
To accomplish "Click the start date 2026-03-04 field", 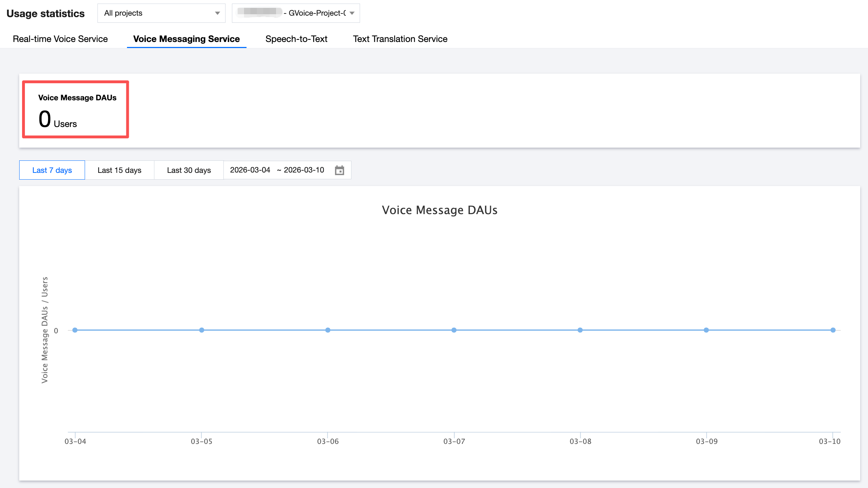I will pos(250,170).
